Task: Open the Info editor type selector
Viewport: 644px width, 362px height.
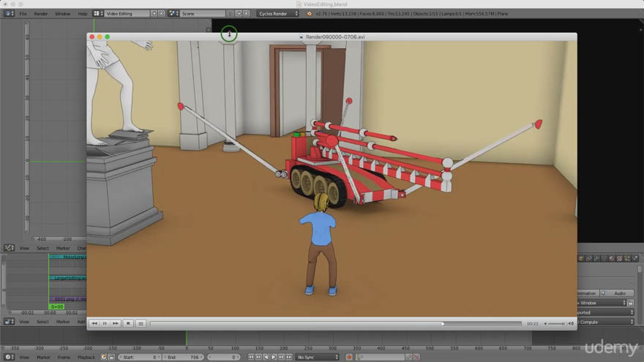Action: (9, 14)
